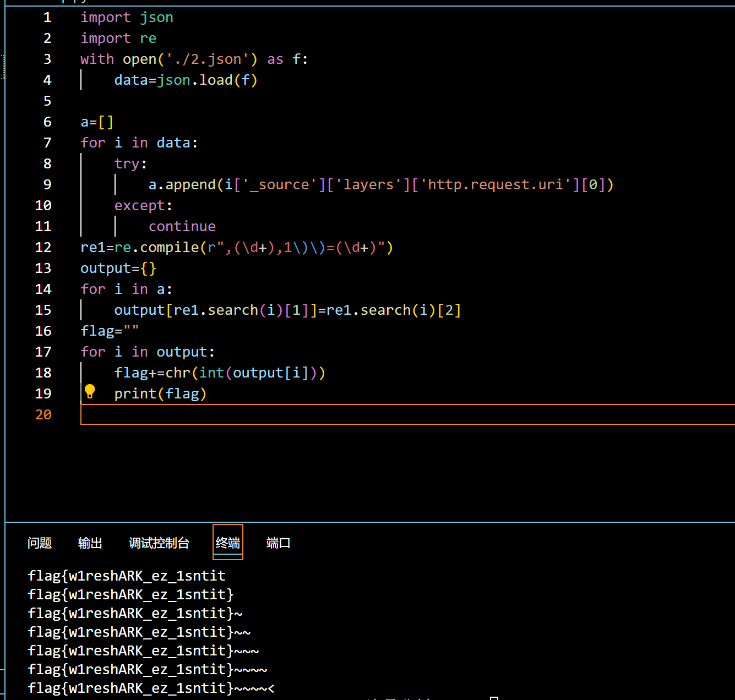
Task: Click 'output={}' on line 13
Action: click(x=118, y=269)
